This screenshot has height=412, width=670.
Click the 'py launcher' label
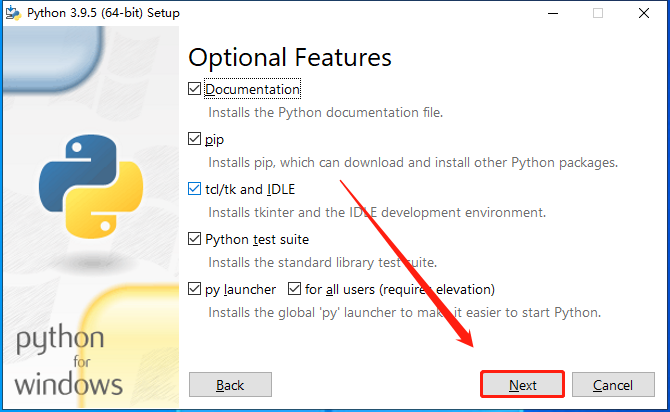coord(241,290)
